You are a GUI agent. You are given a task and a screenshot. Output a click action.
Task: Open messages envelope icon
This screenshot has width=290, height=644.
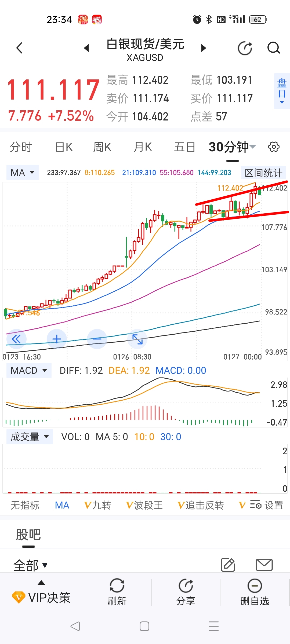click(264, 565)
